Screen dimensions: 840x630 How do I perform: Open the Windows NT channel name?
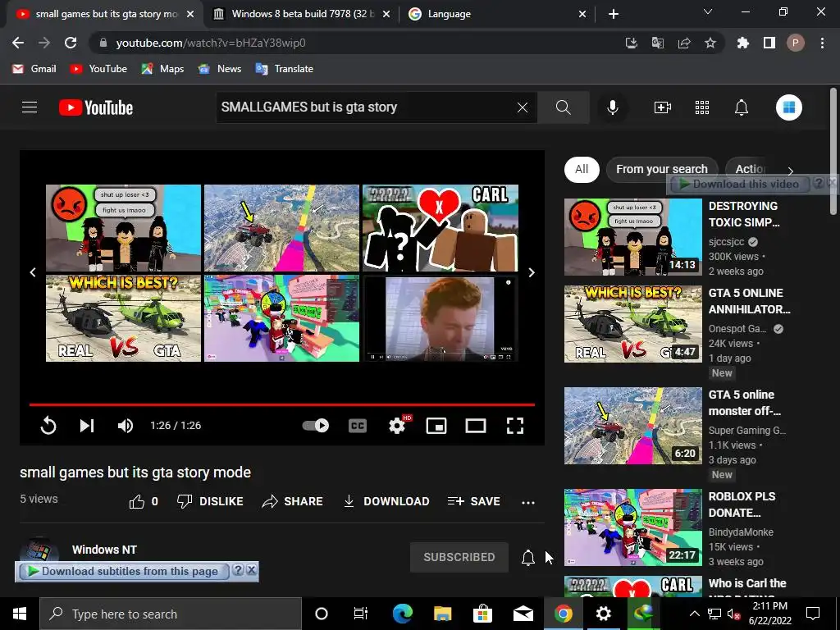point(104,550)
